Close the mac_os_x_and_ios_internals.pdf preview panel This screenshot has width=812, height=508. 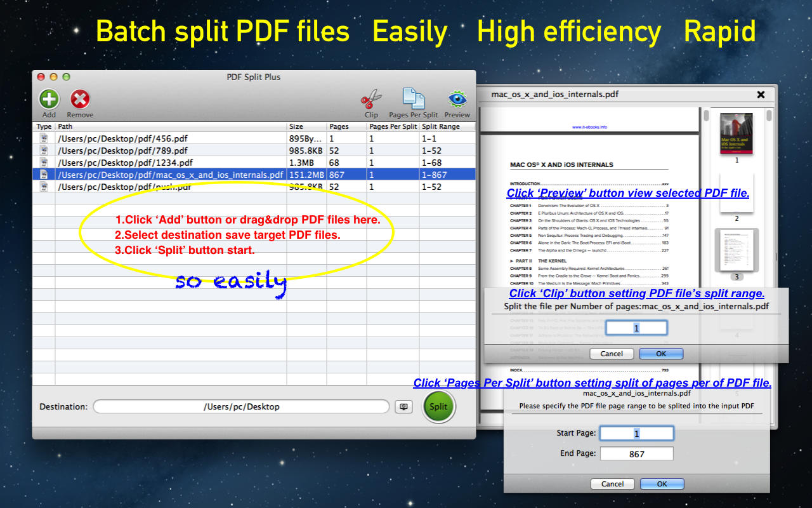click(761, 95)
